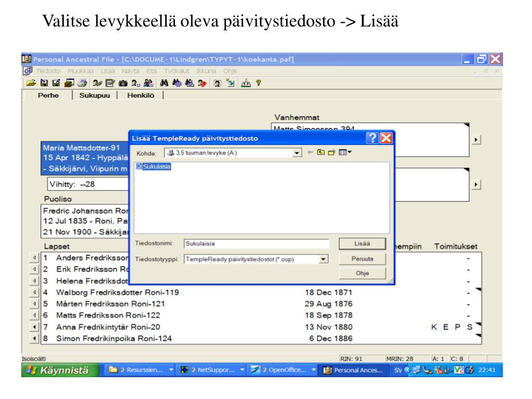Open the Tiedosto menu
The width and height of the screenshot is (532, 399).
point(48,71)
